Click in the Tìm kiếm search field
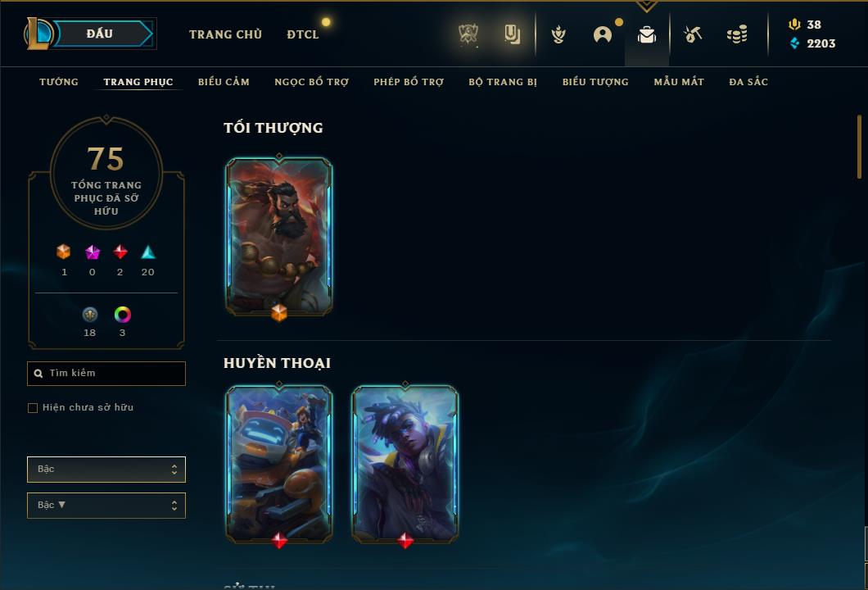Image resolution: width=868 pixels, height=590 pixels. click(106, 374)
